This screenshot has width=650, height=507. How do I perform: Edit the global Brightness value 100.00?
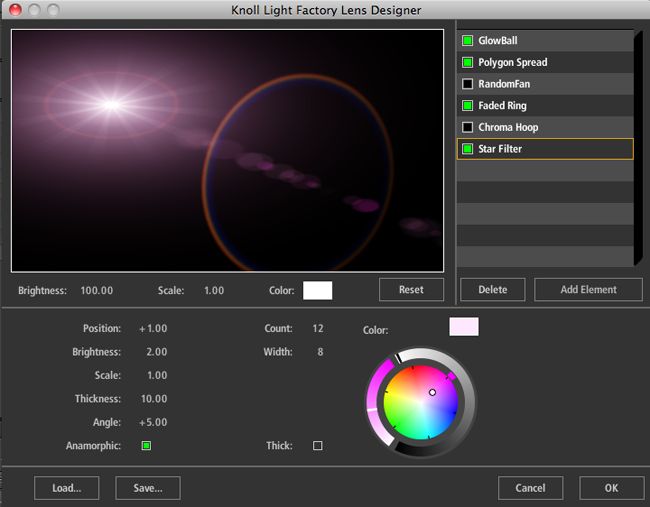(97, 290)
